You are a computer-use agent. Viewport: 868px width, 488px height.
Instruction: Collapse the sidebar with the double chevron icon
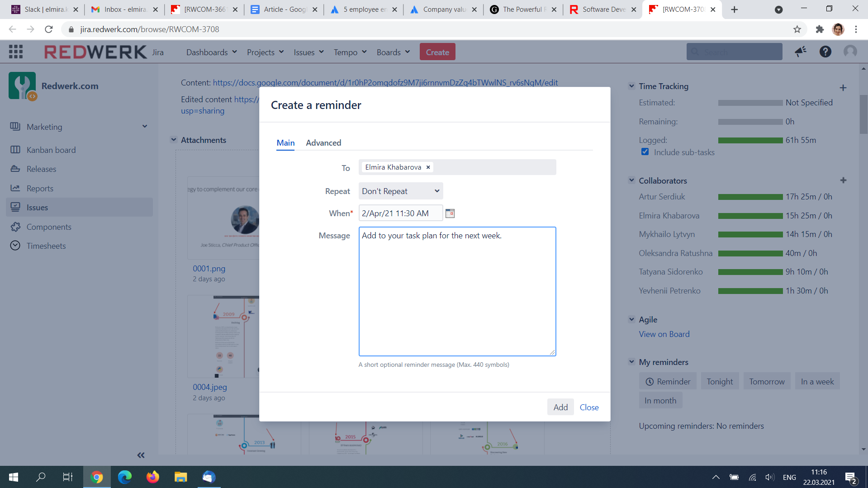pyautogui.click(x=141, y=455)
